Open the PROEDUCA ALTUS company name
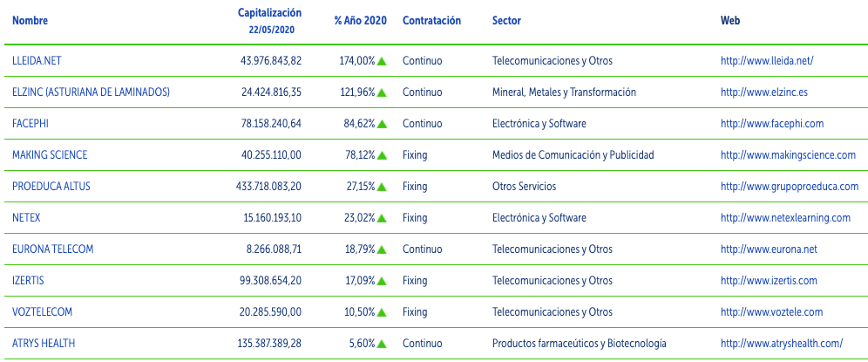Screen dimensions: 868x362 coord(51,187)
